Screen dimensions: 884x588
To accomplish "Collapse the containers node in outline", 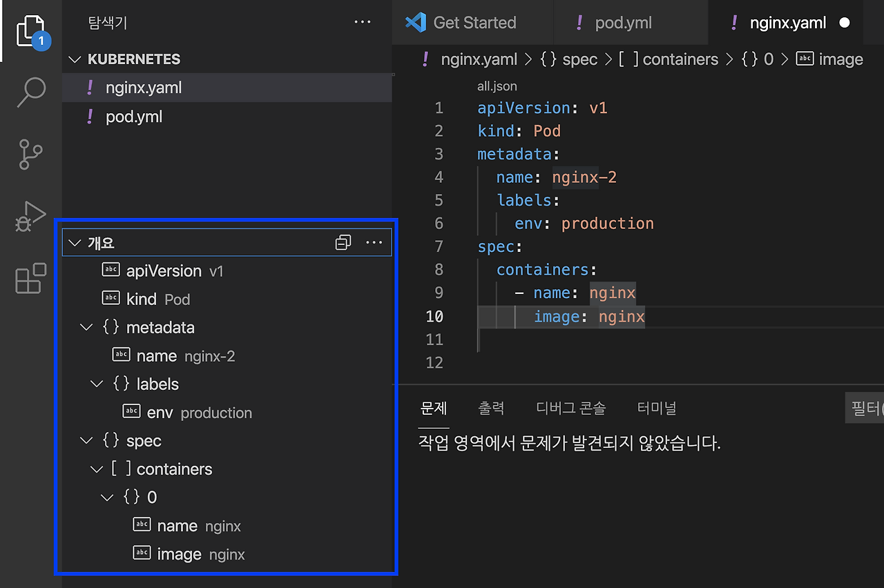I will coord(97,469).
